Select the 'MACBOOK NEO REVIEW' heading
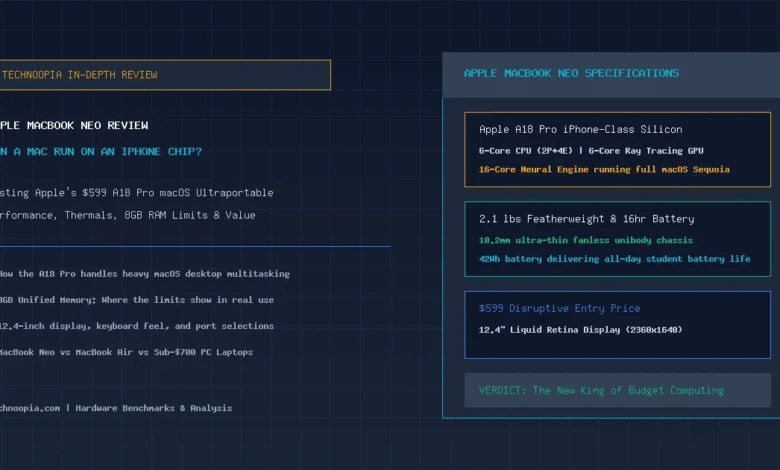This screenshot has width=780, height=470. [87, 125]
